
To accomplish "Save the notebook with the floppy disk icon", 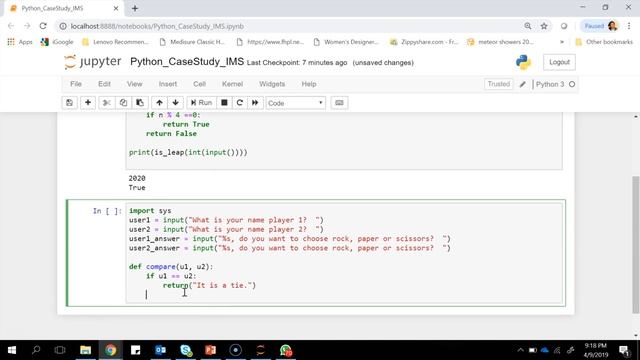I will point(69,103).
